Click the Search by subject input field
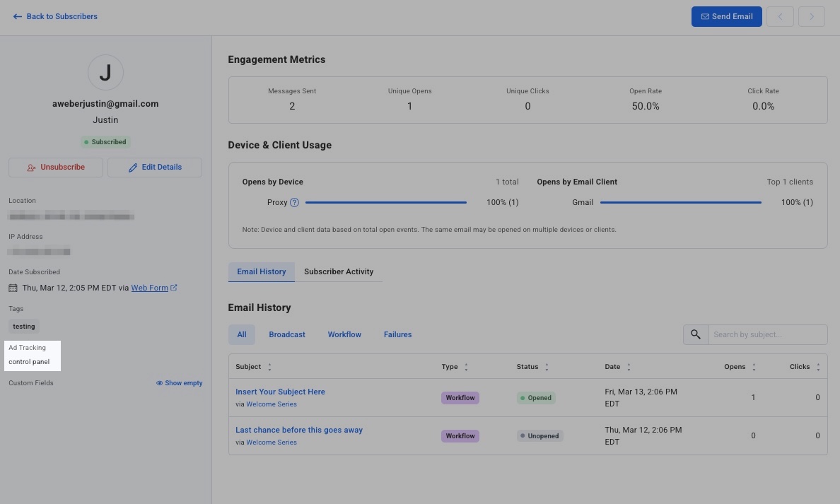Screen dimensions: 840x504 [767, 334]
